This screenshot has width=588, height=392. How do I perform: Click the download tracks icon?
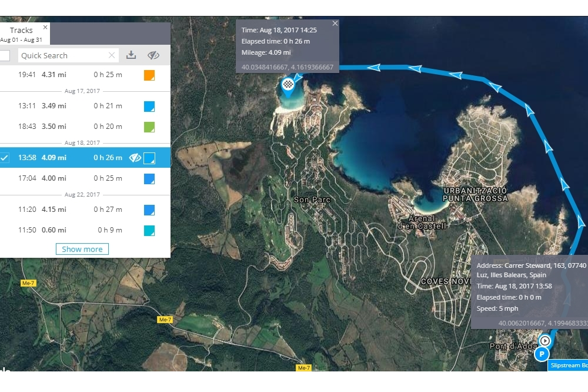click(132, 55)
